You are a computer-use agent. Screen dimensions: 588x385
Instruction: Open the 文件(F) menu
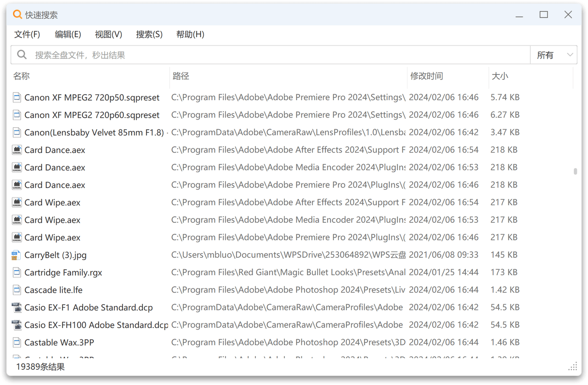click(27, 34)
